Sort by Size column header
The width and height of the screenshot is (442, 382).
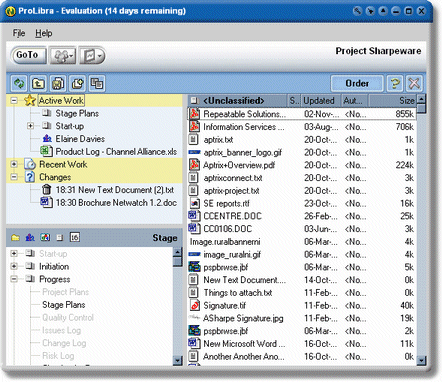[x=393, y=100]
